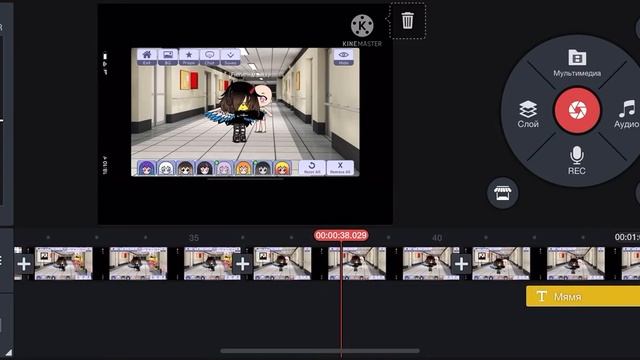640x360 pixels.
Task: Tap the plus transition button after the 40 mark
Action: [461, 264]
